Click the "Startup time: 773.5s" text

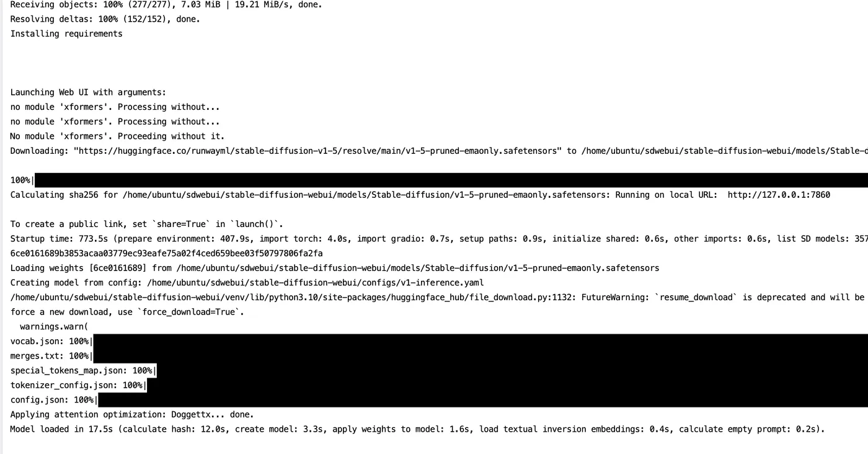(x=59, y=239)
